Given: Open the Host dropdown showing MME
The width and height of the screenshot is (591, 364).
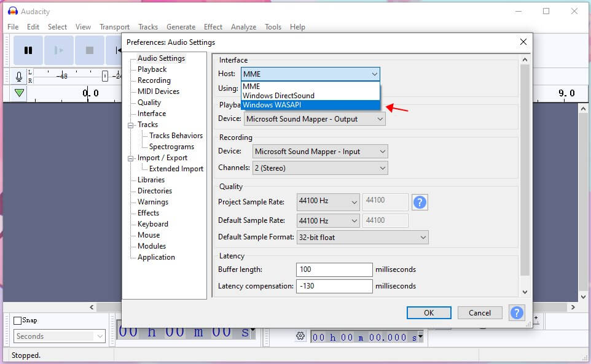Looking at the screenshot, I should 310,74.
